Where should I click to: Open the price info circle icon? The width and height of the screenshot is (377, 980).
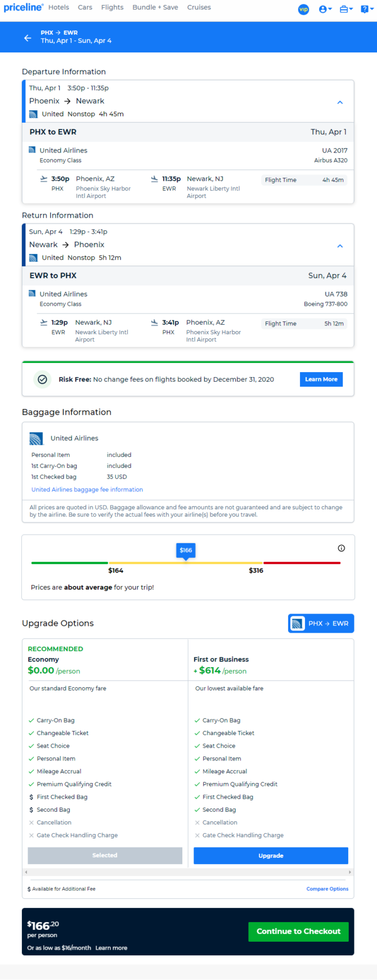tap(341, 548)
